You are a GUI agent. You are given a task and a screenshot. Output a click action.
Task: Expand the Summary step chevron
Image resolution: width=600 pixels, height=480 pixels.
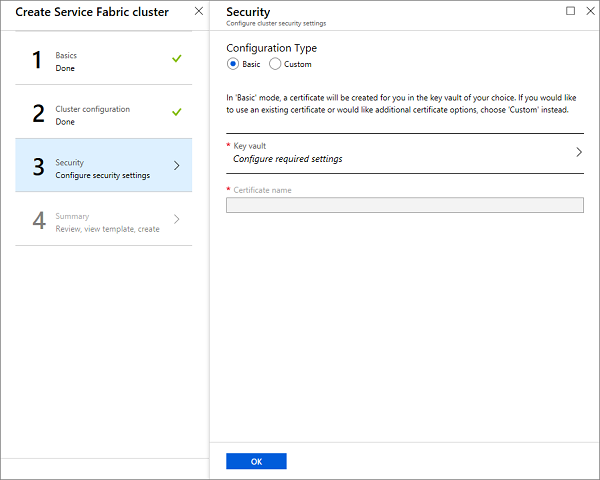(x=177, y=219)
